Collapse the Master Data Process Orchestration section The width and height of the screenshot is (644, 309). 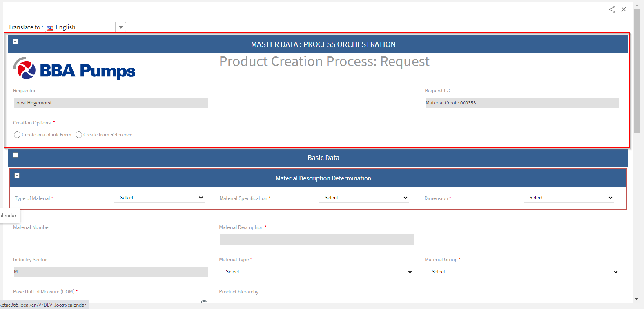point(16,41)
